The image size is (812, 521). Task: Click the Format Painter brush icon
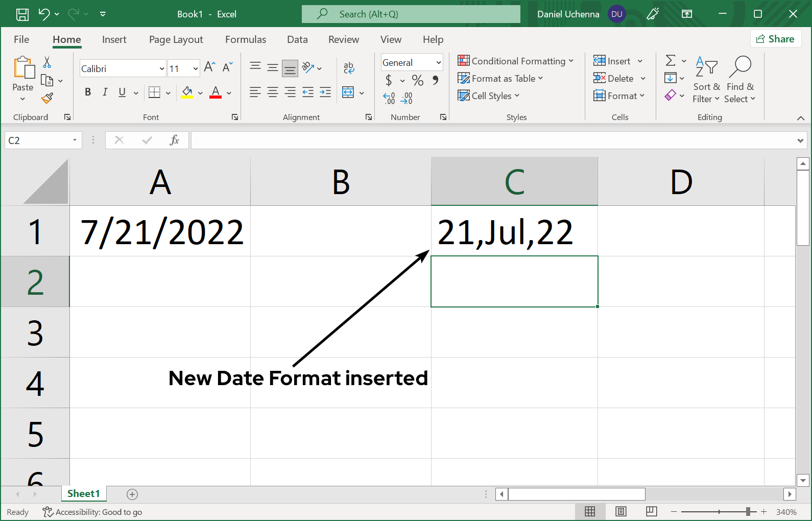tap(47, 98)
